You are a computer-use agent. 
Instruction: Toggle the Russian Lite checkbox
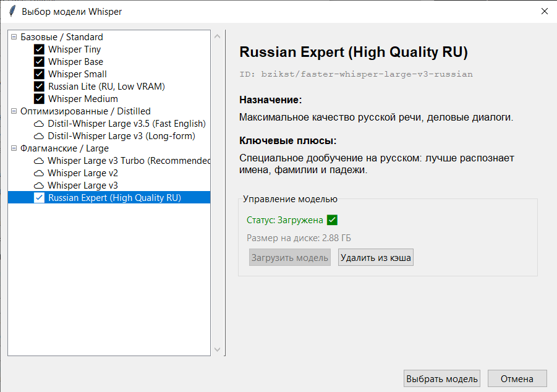(39, 87)
